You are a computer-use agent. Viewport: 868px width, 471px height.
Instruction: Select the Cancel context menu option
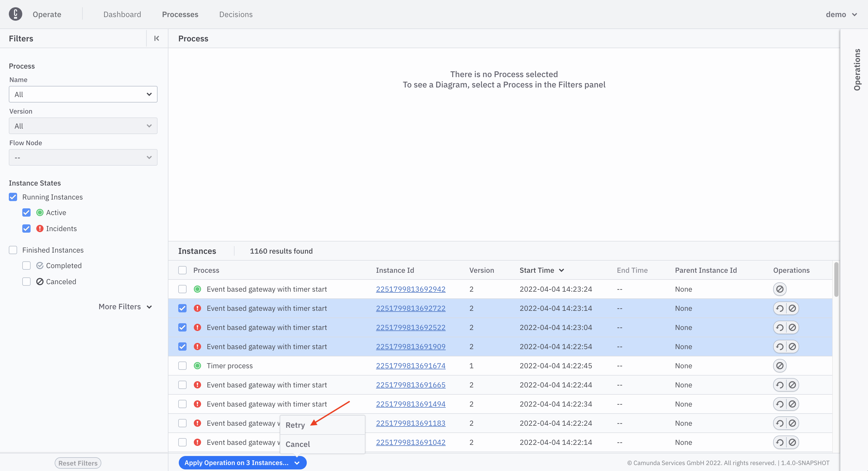coord(297,444)
